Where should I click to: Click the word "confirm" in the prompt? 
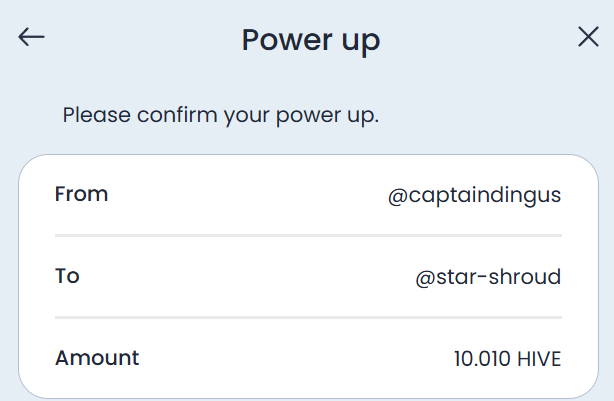[x=177, y=115]
